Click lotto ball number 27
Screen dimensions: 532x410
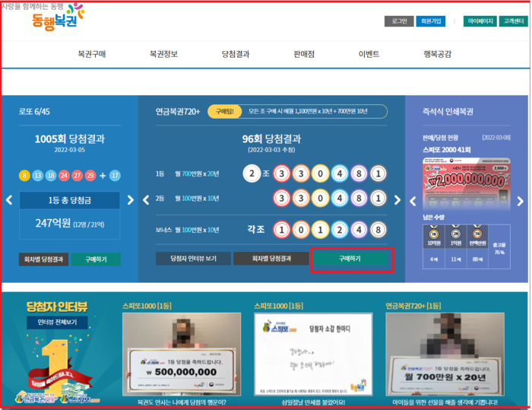[x=77, y=176]
